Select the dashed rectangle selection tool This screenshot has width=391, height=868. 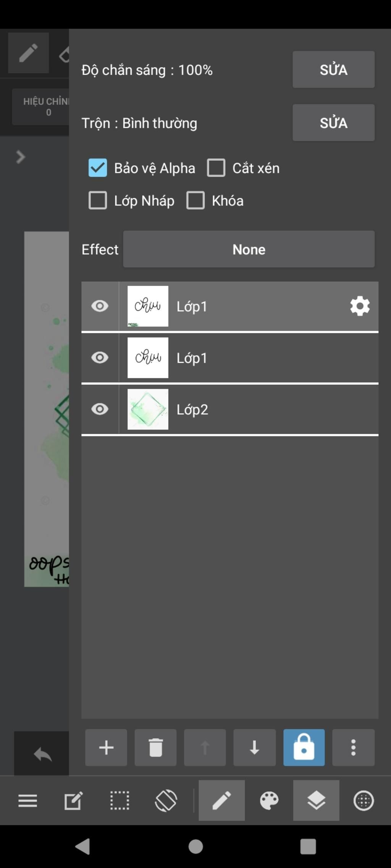pos(120,800)
